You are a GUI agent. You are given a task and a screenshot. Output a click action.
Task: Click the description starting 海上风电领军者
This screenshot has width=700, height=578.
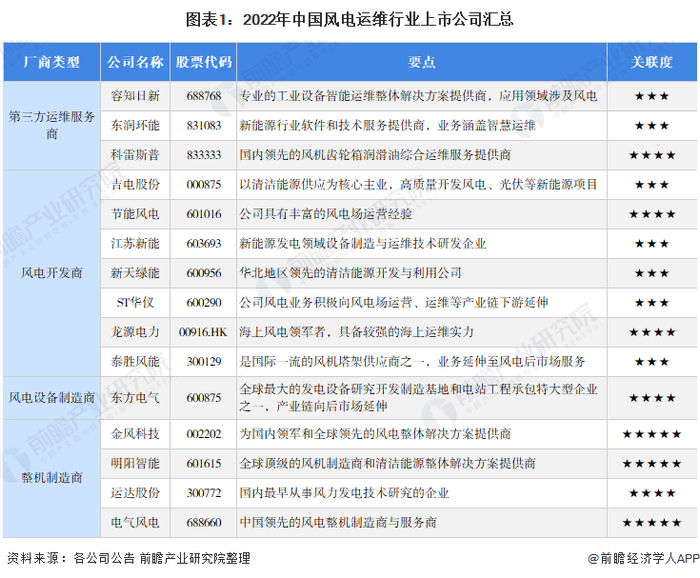point(356,332)
